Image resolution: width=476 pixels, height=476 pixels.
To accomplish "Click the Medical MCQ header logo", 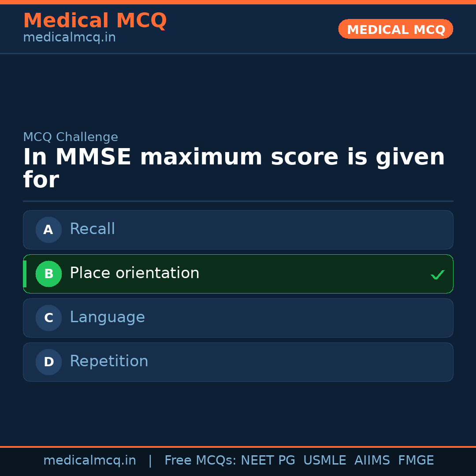I will (95, 21).
